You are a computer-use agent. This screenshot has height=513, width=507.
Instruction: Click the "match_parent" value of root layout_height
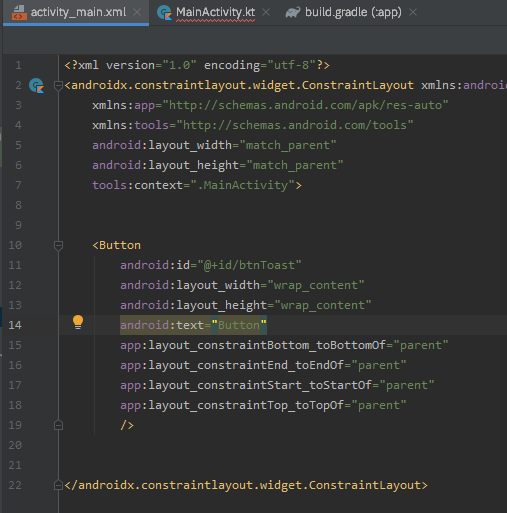(x=294, y=165)
